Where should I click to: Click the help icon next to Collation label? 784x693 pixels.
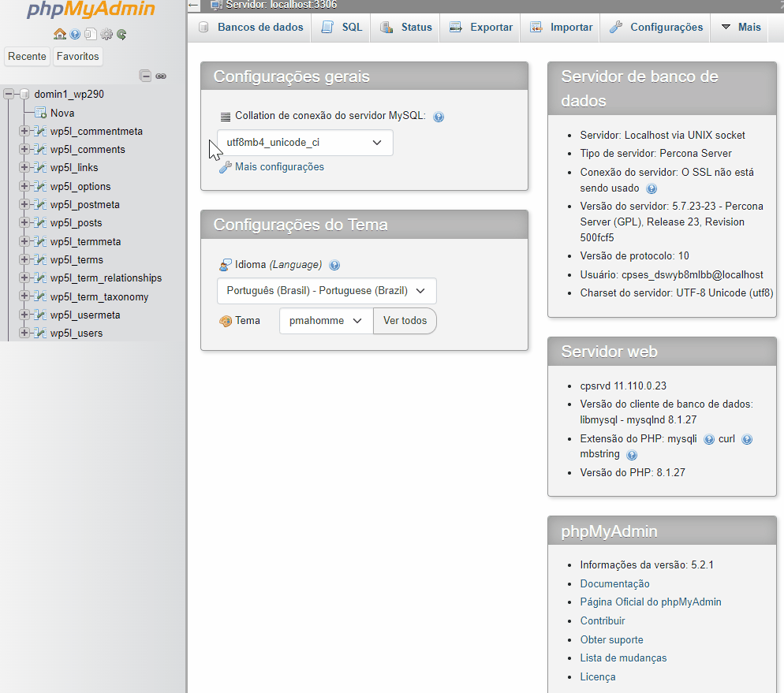coord(439,117)
